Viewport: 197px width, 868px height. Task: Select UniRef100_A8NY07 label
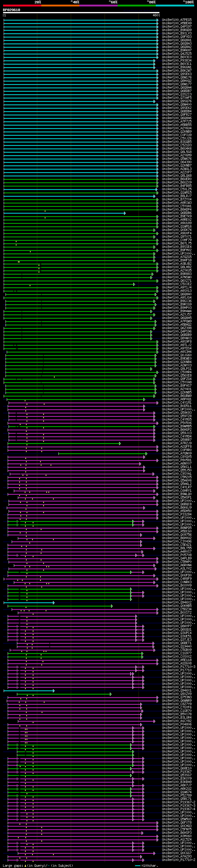(x=177, y=464)
